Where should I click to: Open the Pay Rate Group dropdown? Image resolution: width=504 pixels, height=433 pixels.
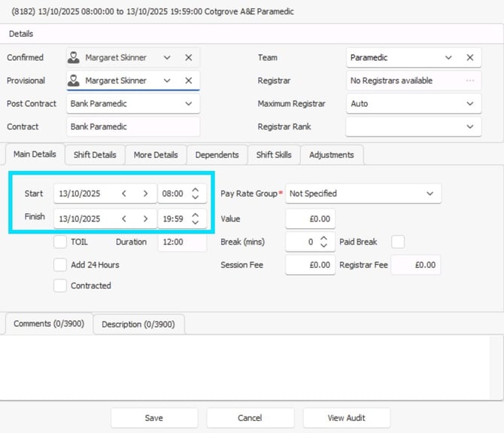pos(430,194)
